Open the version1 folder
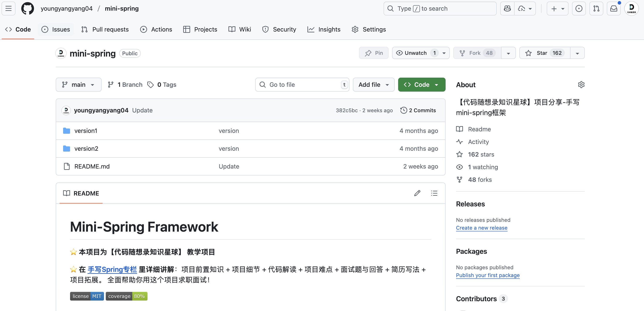The width and height of the screenshot is (644, 311). pyautogui.click(x=86, y=131)
